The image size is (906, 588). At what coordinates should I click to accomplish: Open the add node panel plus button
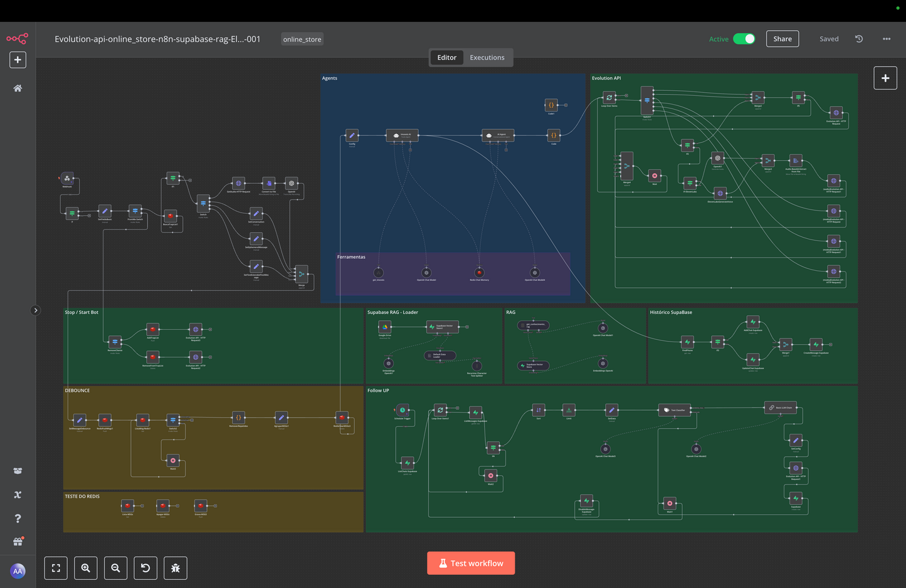(885, 78)
